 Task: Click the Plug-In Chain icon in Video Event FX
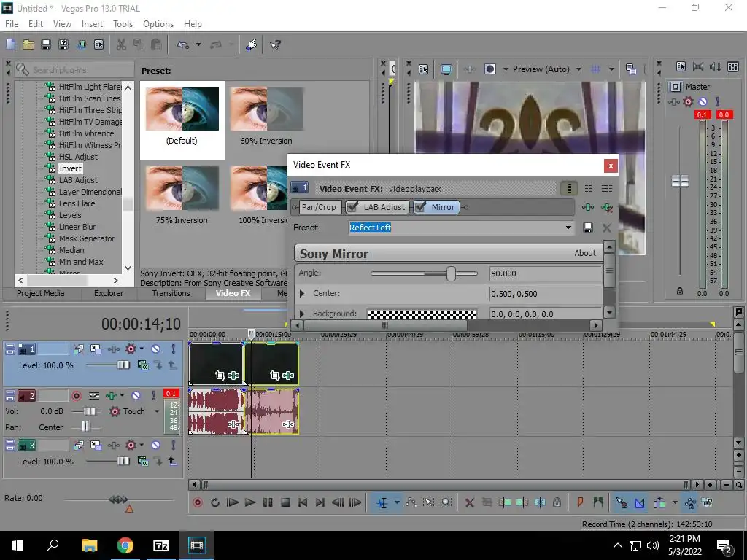coord(588,207)
